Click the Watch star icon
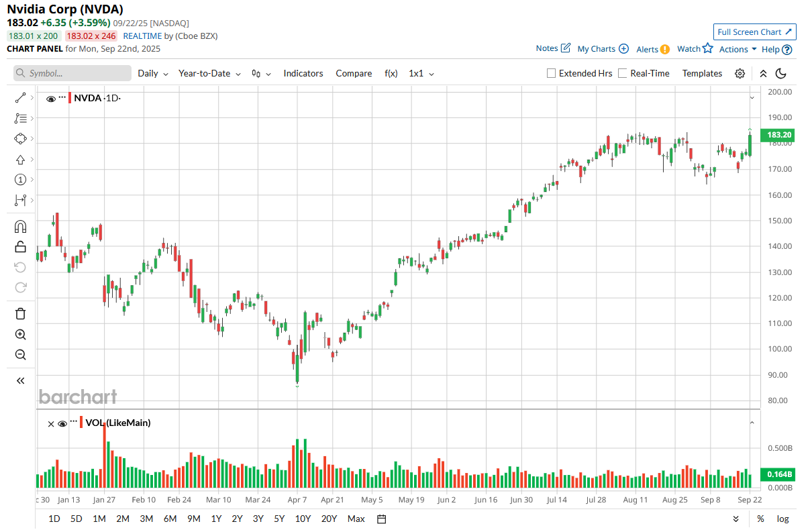The width and height of the screenshot is (812, 532). pos(707,48)
